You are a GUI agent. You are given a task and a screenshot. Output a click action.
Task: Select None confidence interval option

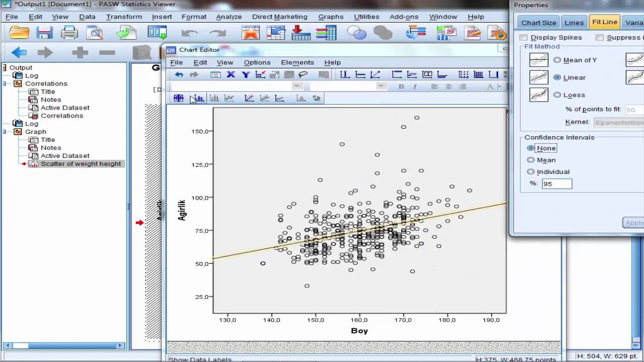tap(531, 148)
